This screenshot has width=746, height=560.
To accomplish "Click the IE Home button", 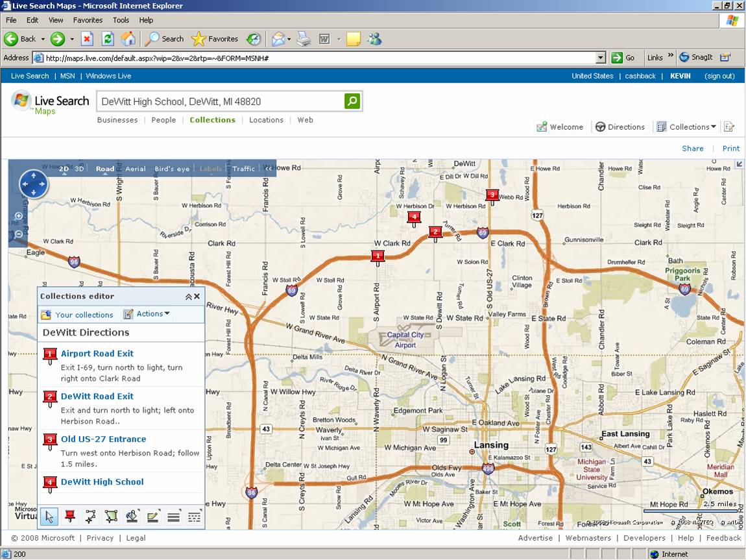I will [128, 39].
